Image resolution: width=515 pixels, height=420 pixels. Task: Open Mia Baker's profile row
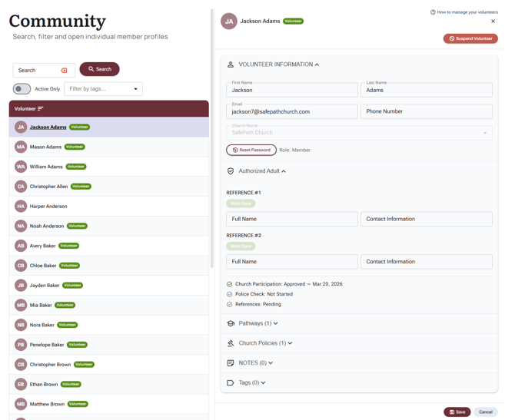[108, 305]
